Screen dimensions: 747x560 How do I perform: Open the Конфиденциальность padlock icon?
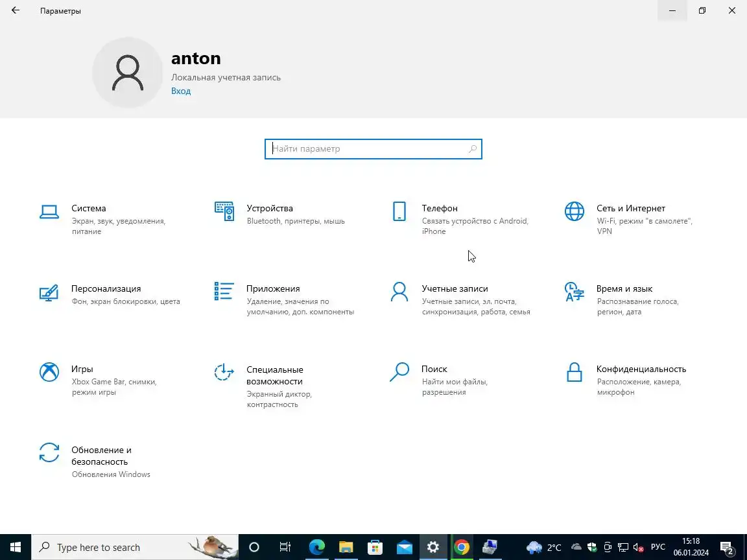pos(574,373)
